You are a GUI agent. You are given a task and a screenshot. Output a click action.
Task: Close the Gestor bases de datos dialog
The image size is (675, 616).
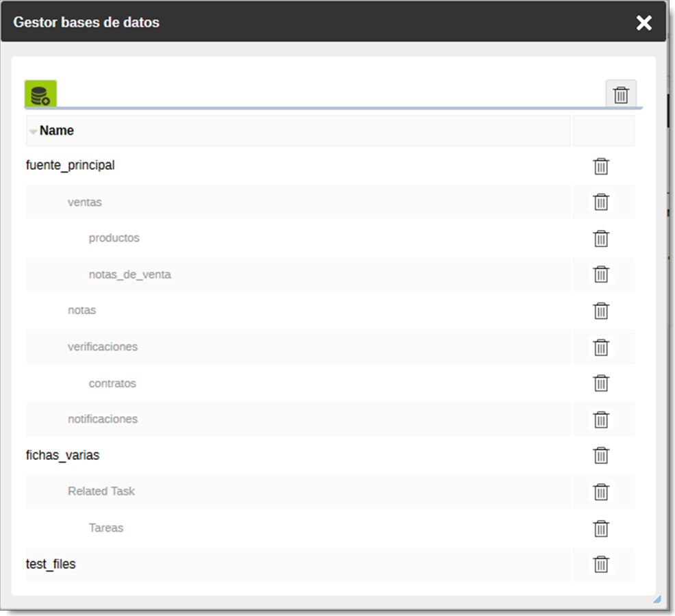tap(644, 23)
